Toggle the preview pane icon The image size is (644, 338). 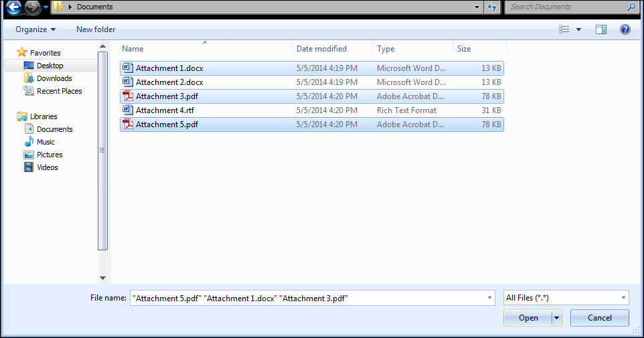tap(600, 29)
